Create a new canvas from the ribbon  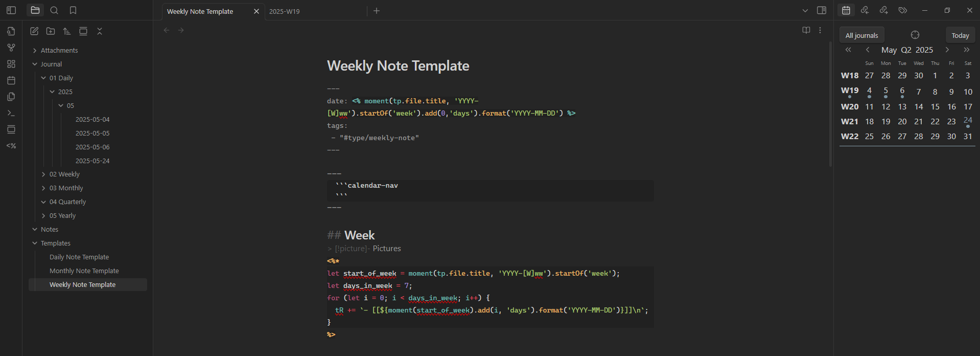coord(11,64)
